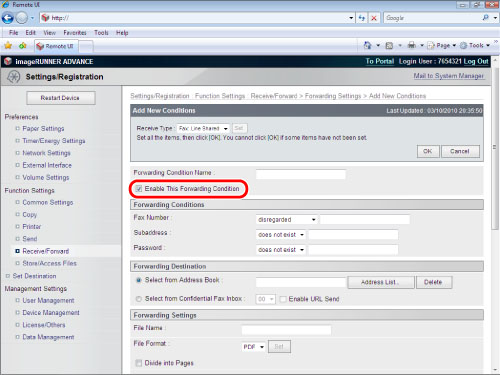
Task: Open the Tools menu in menu bar
Action: [x=101, y=33]
